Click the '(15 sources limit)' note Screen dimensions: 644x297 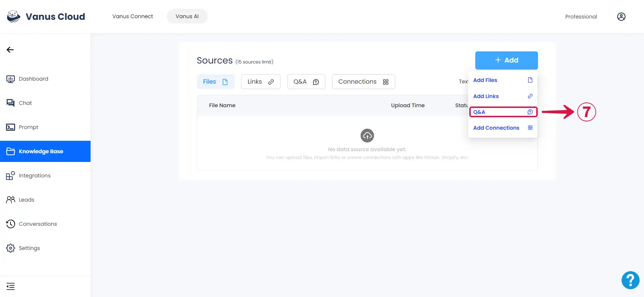click(x=254, y=62)
